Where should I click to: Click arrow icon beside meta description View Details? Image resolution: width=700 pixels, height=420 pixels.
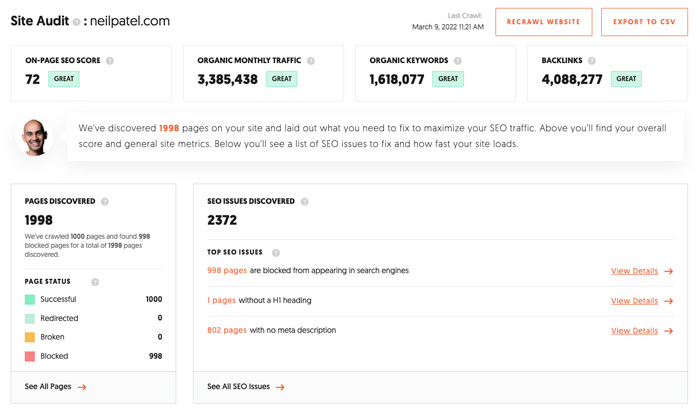[668, 331]
